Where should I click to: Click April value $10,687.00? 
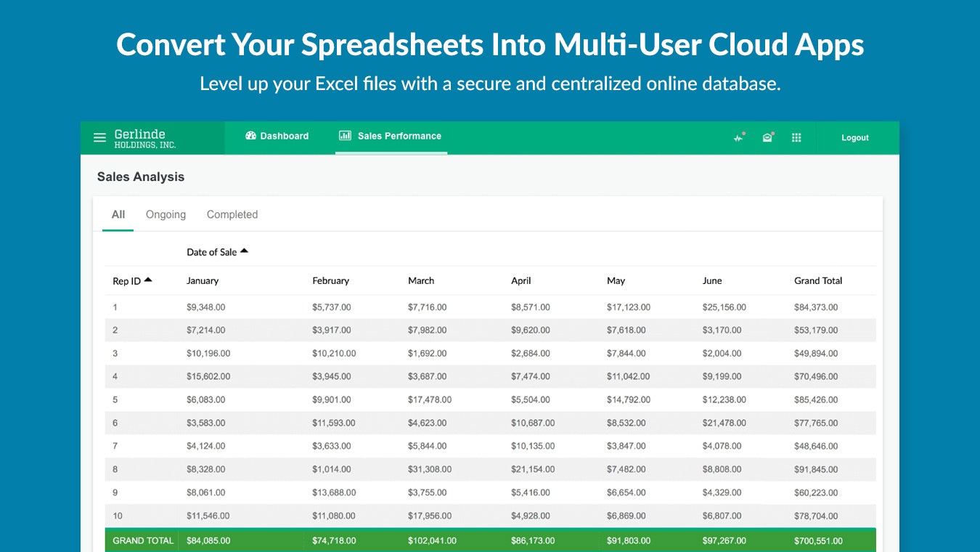pos(533,423)
